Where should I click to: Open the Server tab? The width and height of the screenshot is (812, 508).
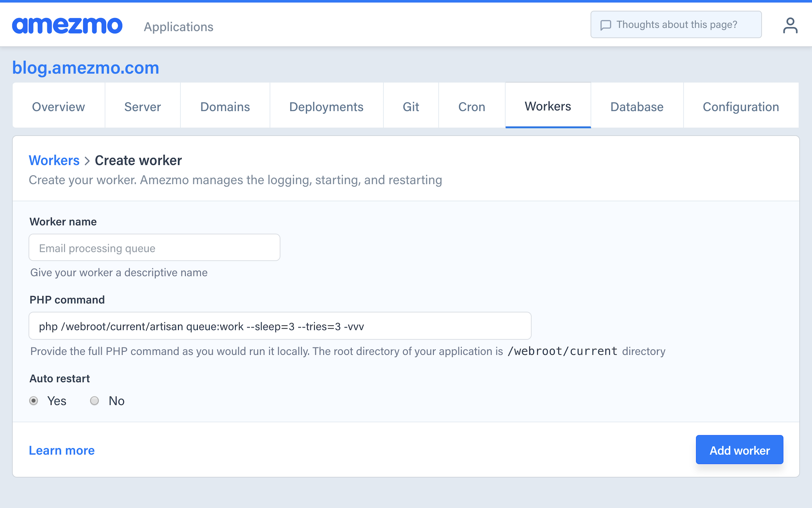142,107
